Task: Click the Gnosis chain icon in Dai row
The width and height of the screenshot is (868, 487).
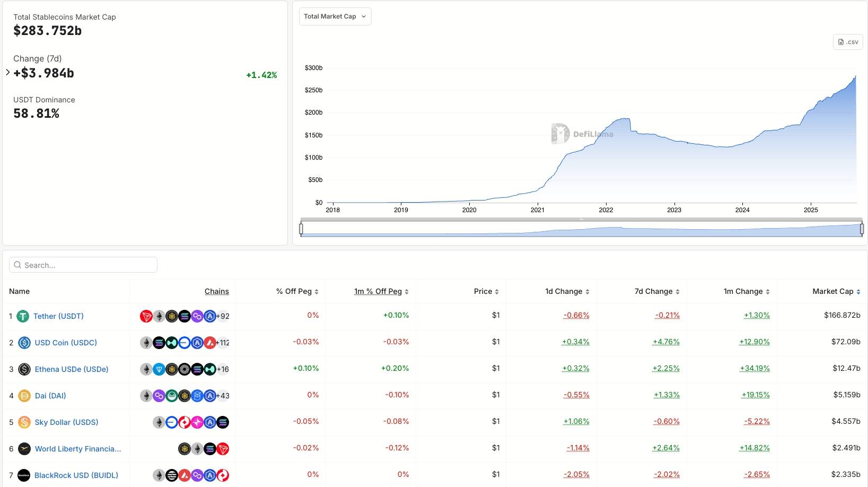Action: 172,396
